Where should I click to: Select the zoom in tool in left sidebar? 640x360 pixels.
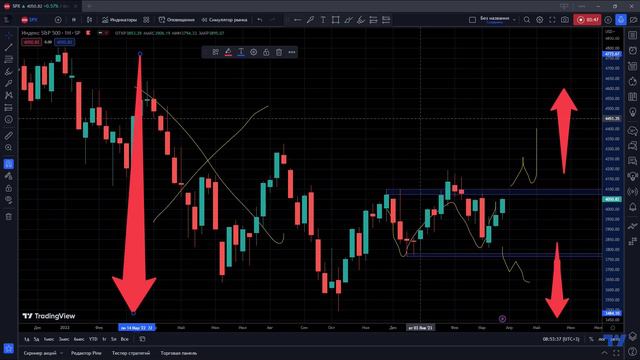[9, 148]
